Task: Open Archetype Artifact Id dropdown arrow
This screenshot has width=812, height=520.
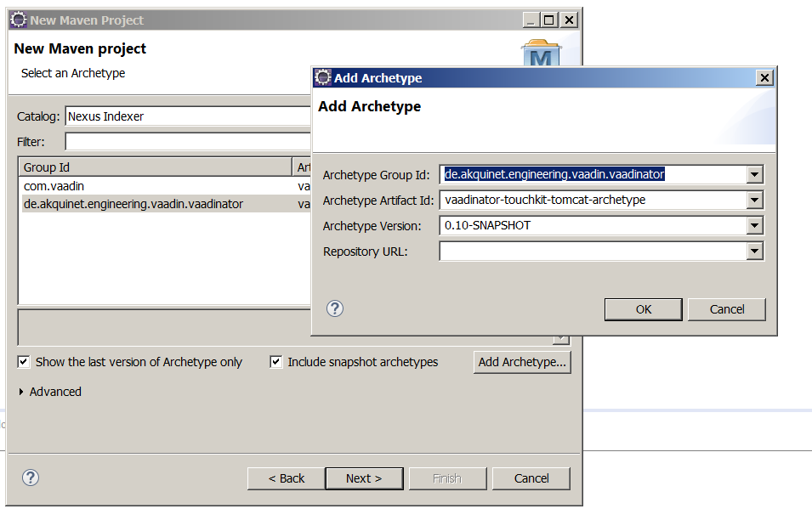Action: coord(754,200)
